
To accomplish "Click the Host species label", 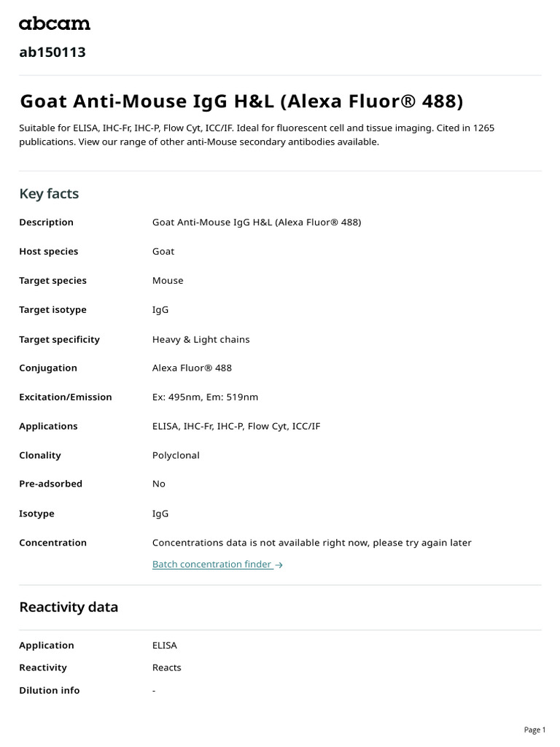I will [48, 251].
